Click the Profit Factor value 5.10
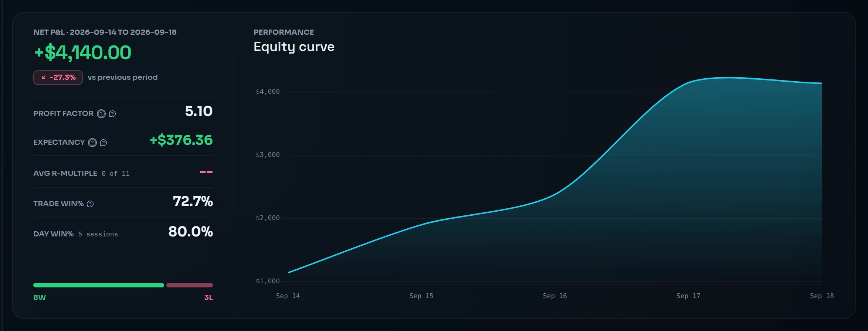This screenshot has height=331, width=868. (199, 111)
